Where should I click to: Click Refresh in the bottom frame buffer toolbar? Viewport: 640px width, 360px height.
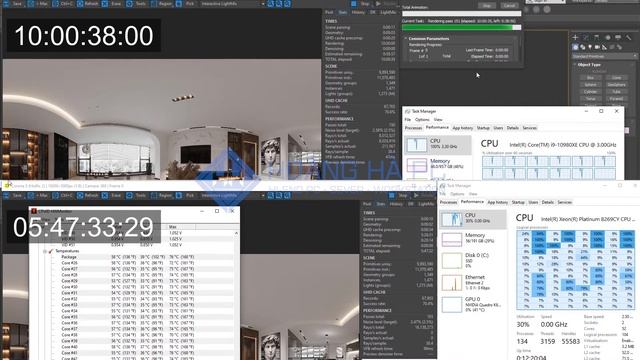88,196
